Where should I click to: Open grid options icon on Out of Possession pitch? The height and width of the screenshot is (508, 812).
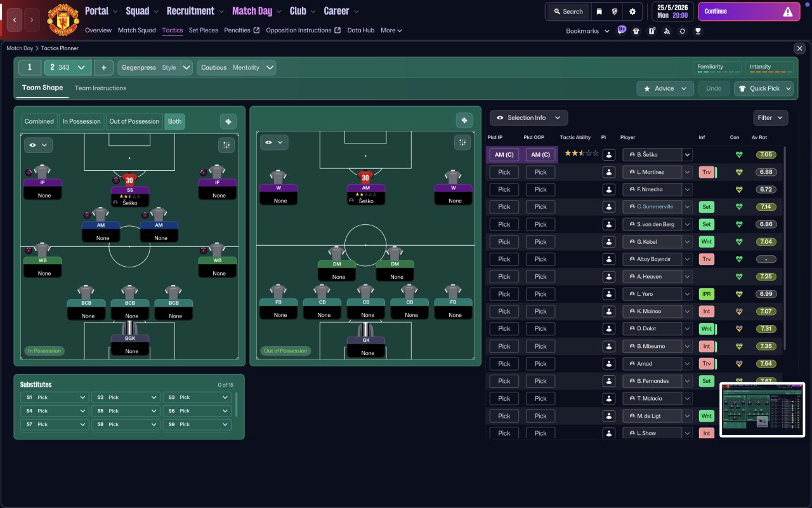click(462, 143)
